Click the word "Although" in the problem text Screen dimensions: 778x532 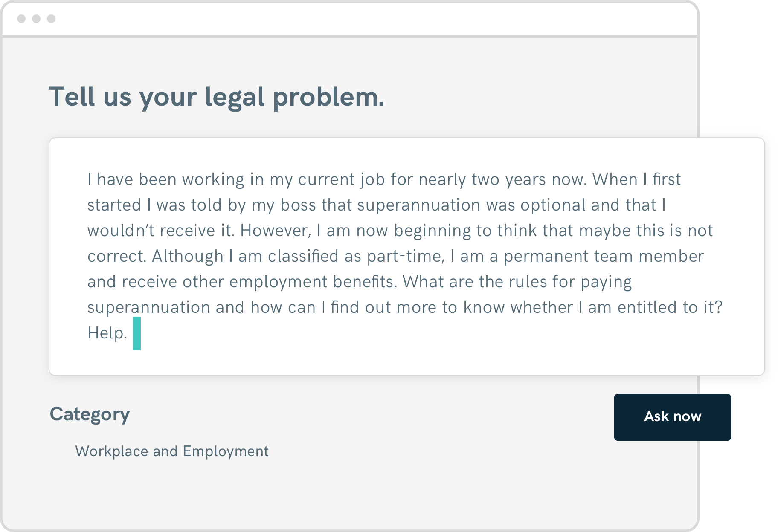coord(188,256)
